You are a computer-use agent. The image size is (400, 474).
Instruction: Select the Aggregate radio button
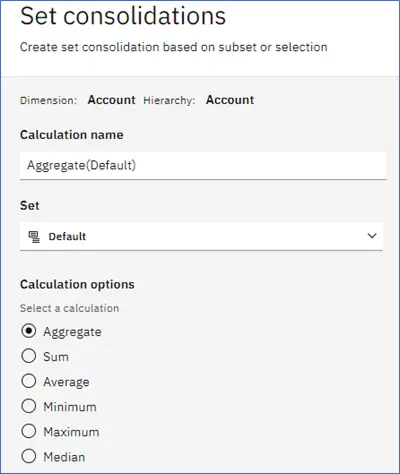tap(29, 331)
